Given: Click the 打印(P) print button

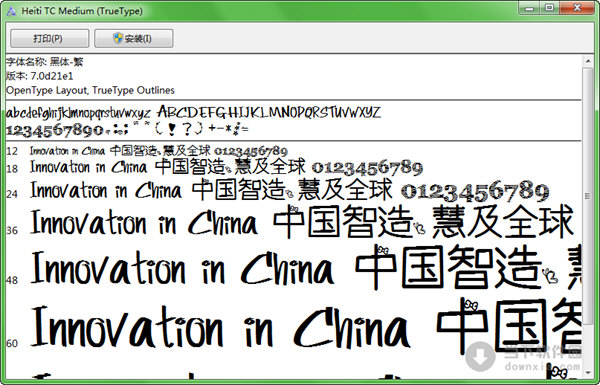Looking at the screenshot, I should click(49, 39).
